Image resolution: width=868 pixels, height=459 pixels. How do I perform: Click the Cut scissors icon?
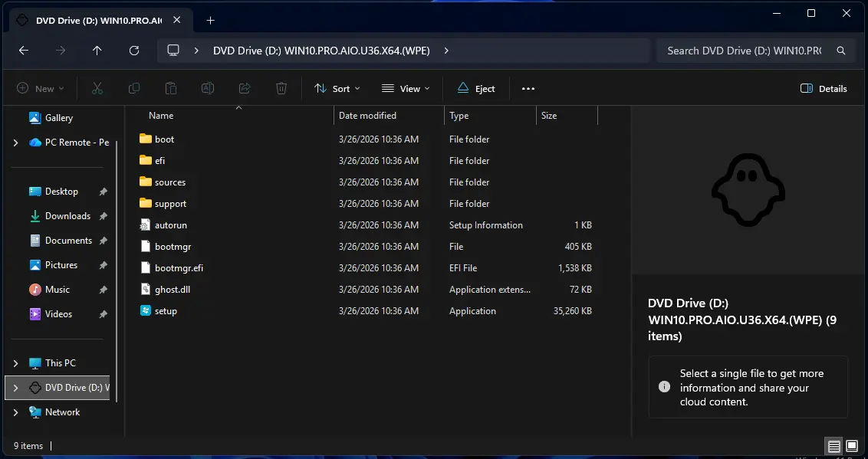click(97, 88)
